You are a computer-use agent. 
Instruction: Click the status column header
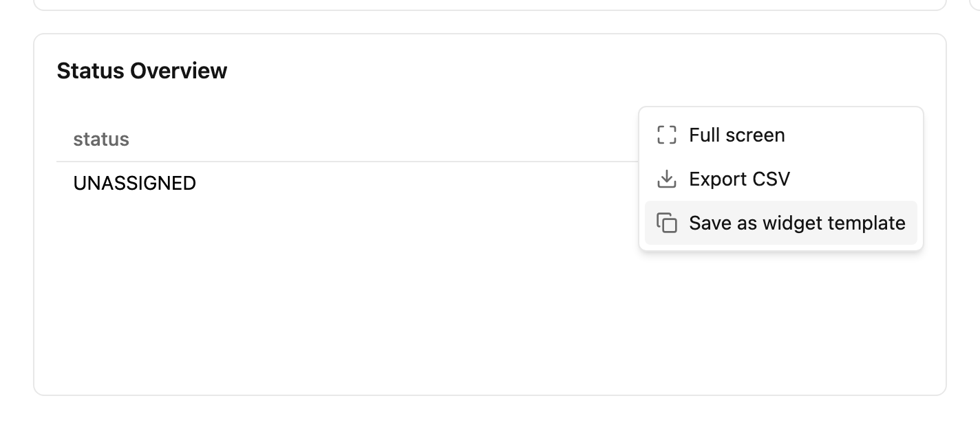click(x=101, y=140)
